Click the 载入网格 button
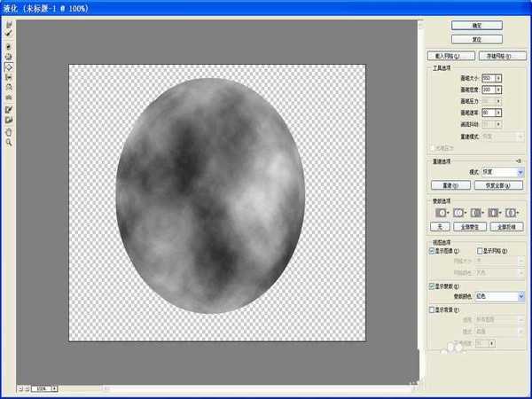 [x=450, y=56]
